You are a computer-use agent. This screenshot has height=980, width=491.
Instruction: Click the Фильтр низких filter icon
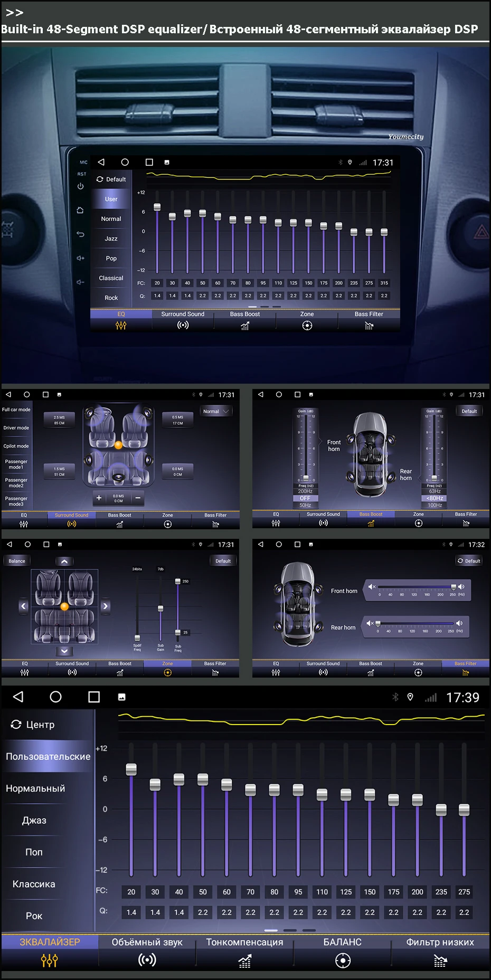pos(440,961)
